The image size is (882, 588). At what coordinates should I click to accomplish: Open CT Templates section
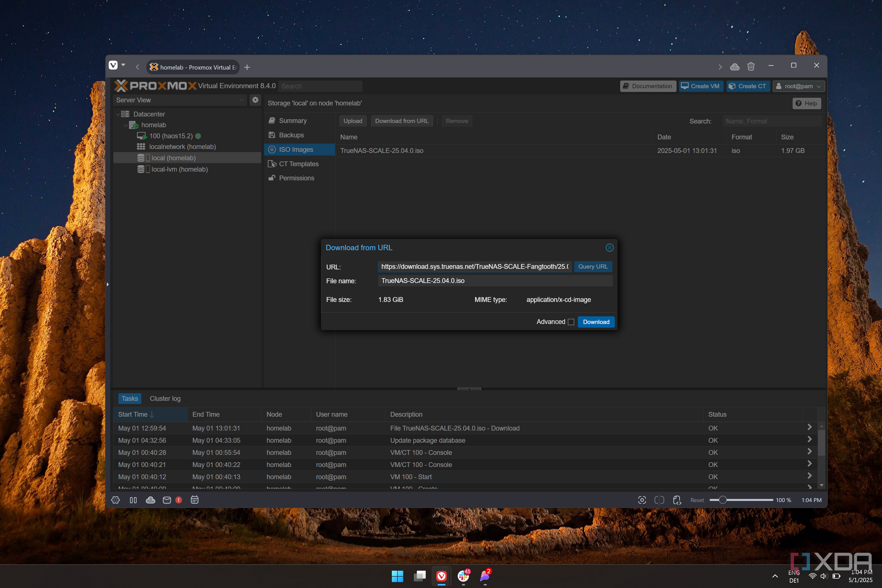coord(299,164)
